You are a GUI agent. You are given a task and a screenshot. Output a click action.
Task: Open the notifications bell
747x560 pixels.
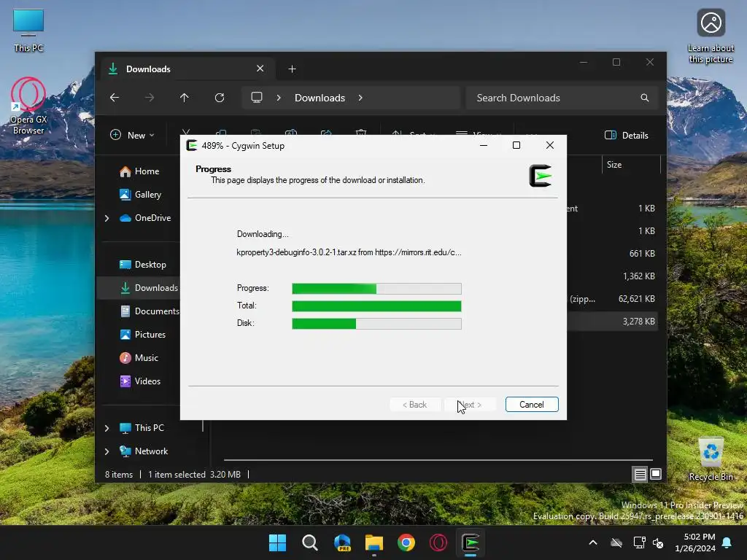pos(727,542)
